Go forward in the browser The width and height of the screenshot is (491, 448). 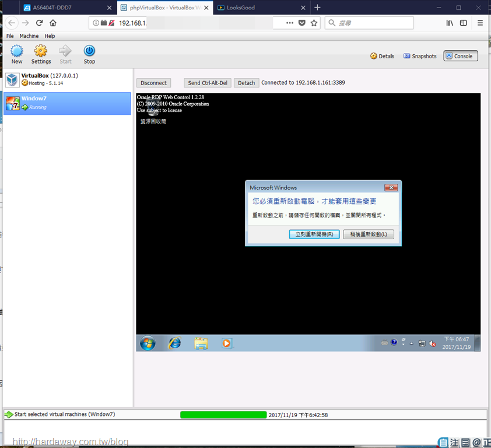coord(25,23)
